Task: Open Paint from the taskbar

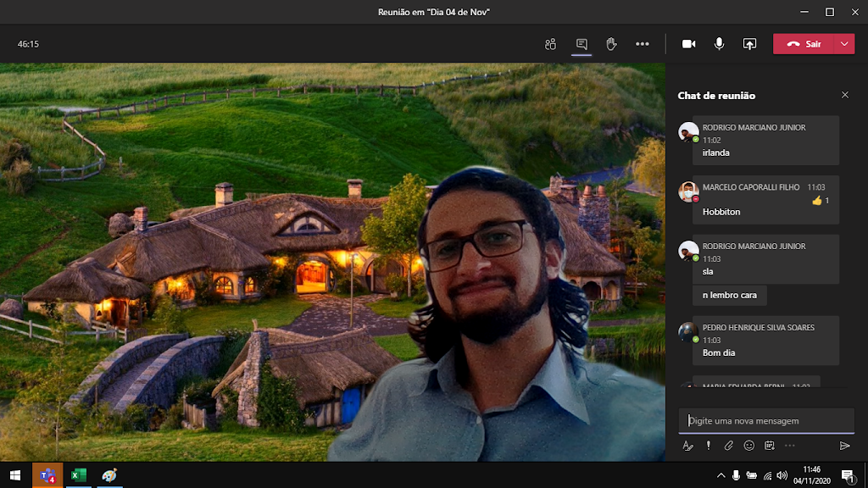Action: (109, 475)
